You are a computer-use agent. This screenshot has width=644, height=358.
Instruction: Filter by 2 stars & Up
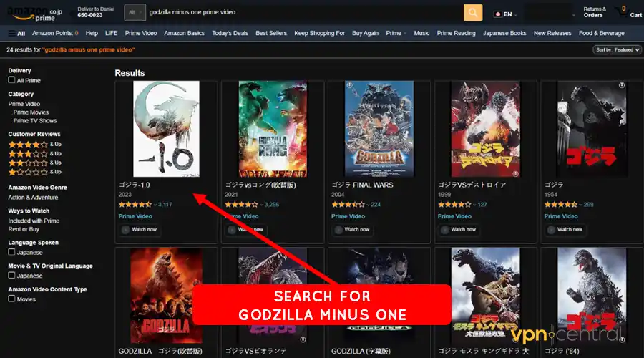pyautogui.click(x=35, y=163)
